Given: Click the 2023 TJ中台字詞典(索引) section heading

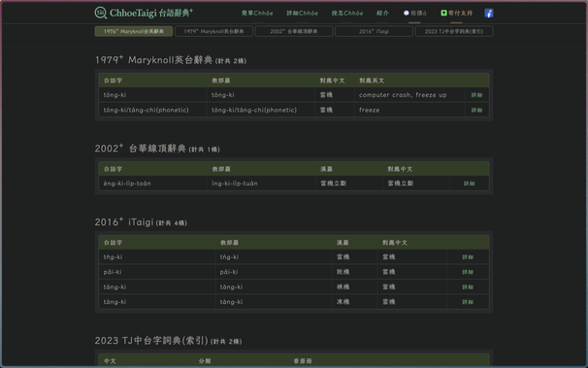Looking at the screenshot, I should (x=168, y=341).
